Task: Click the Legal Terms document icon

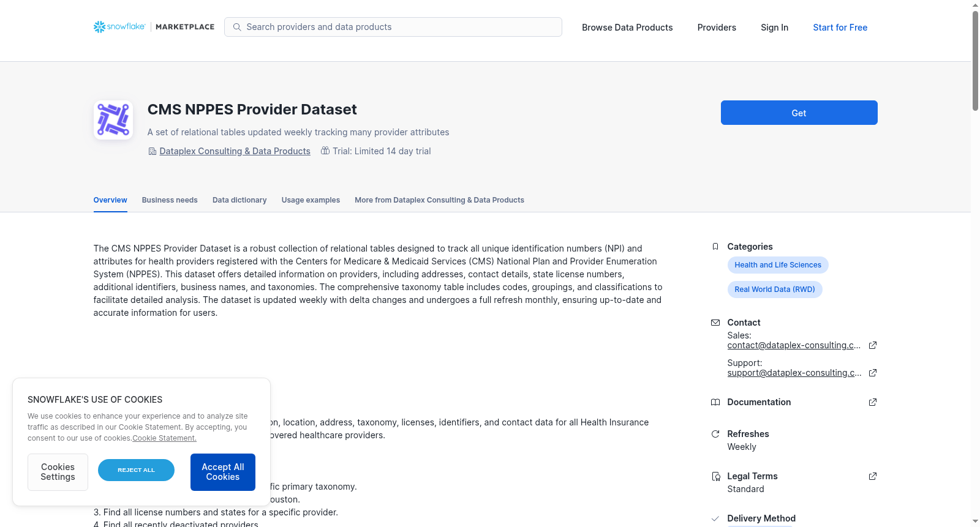Action: (x=715, y=476)
